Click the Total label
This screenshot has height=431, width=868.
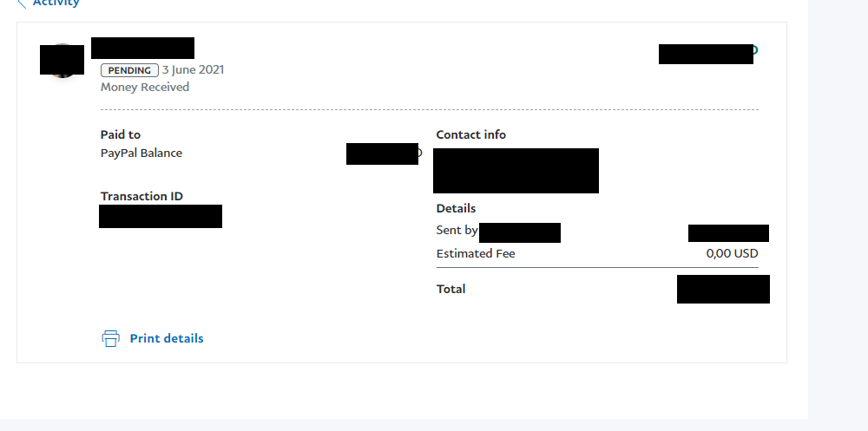450,289
